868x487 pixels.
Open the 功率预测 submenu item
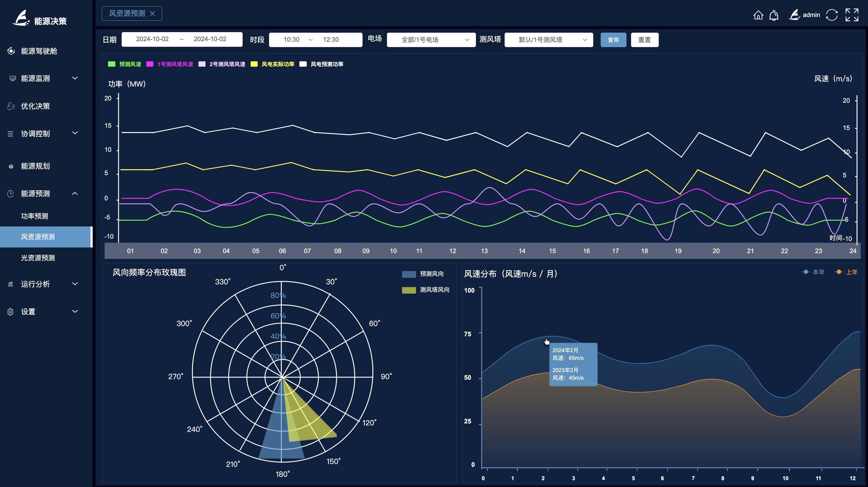pyautogui.click(x=34, y=216)
